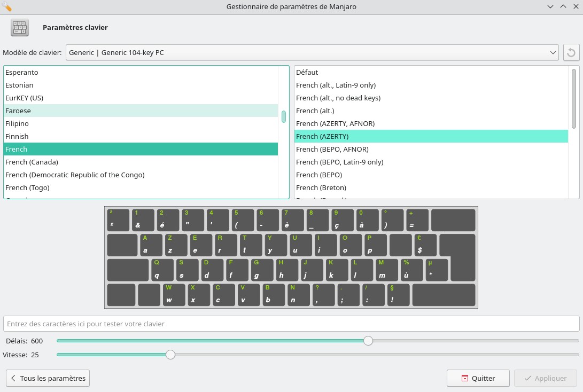Click the language list scrollbar handle
Image resolution: width=583 pixels, height=392 pixels.
284,116
